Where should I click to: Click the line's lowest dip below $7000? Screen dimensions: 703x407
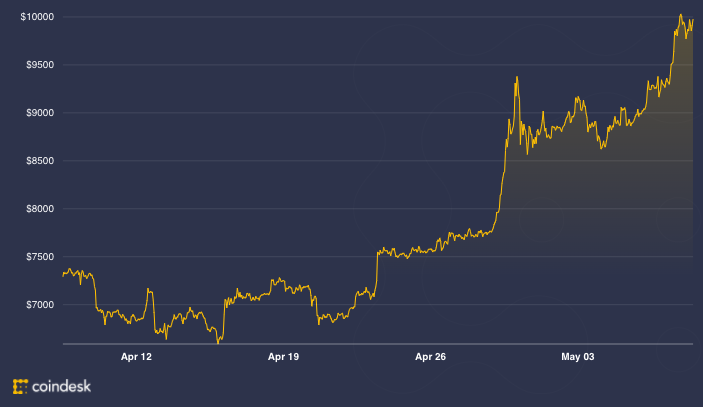click(219, 341)
